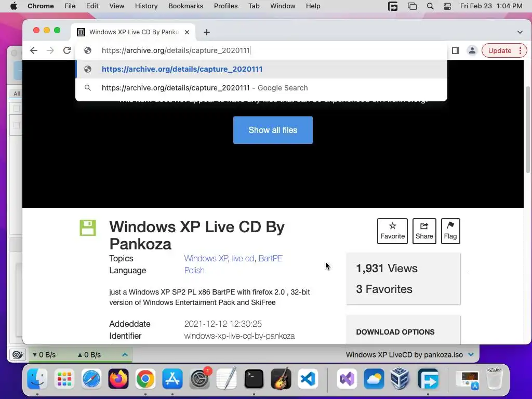Flag this archive item

[450, 231]
